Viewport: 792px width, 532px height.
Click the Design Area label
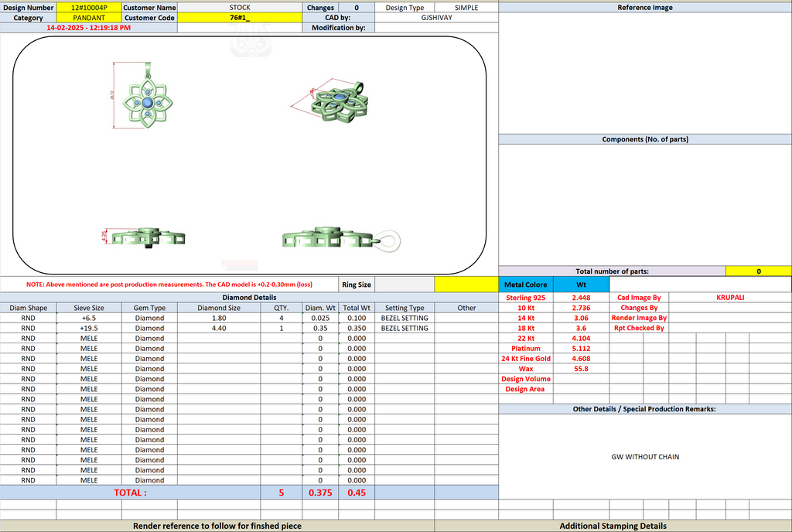click(x=525, y=389)
